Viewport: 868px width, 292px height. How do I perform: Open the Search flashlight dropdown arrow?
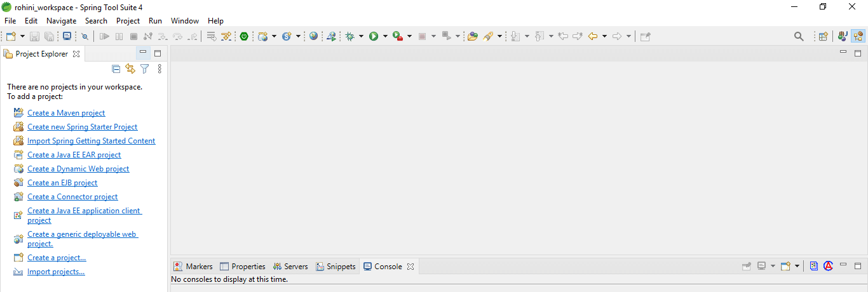[500, 37]
